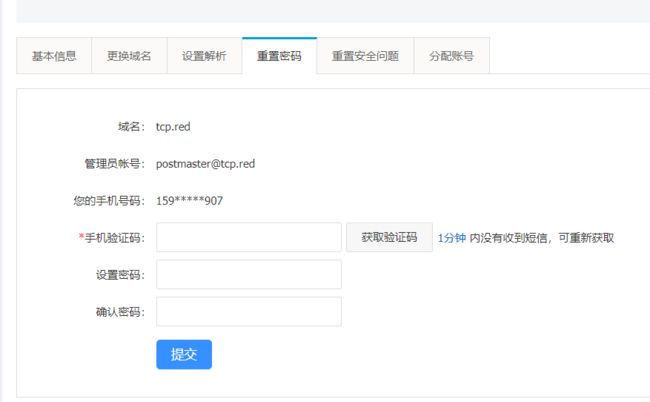Focus the 手机验证码 input field
Viewport: 650px width, 402px height.
249,237
